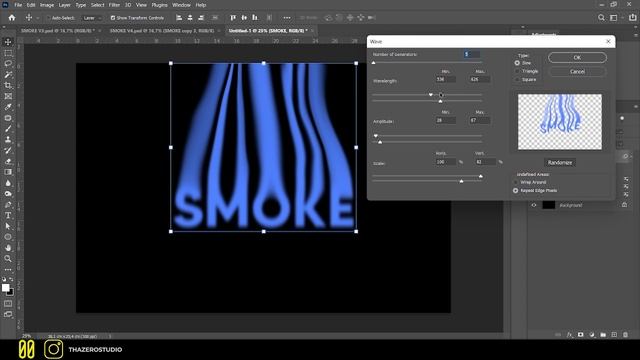Click the Amplitude max slider handle
The width and height of the screenshot is (640, 360).
point(380,142)
